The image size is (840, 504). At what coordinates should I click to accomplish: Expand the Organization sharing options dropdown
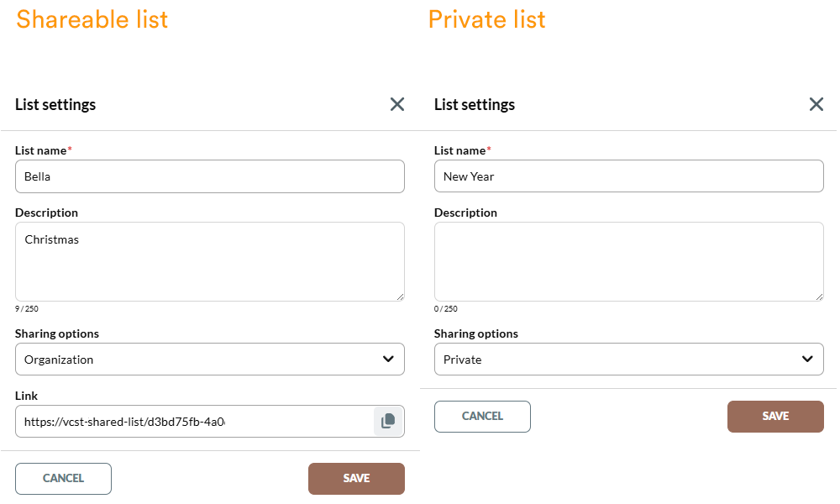(210, 360)
